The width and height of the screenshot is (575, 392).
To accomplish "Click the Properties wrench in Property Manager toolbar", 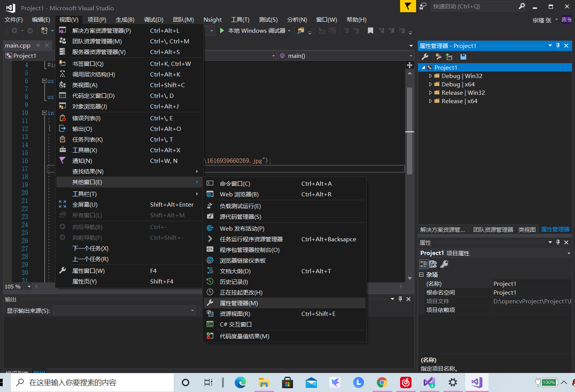I will [x=425, y=57].
